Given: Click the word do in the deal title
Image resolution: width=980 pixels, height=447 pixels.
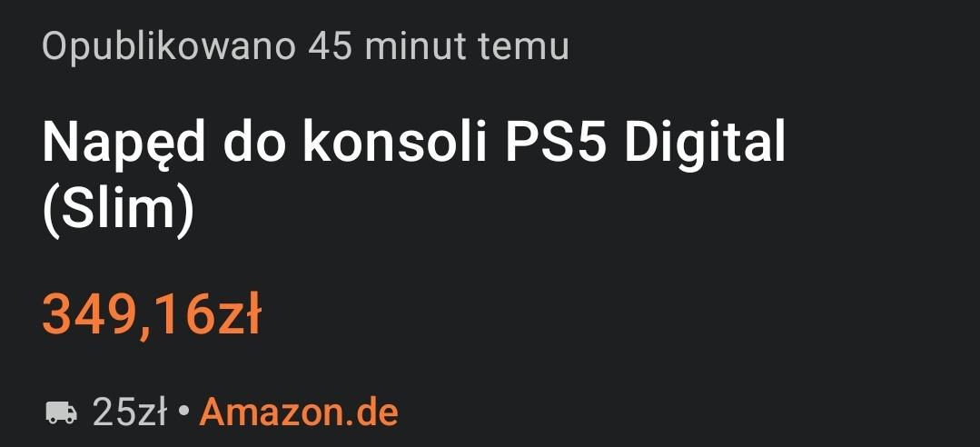Looking at the screenshot, I should [x=254, y=144].
